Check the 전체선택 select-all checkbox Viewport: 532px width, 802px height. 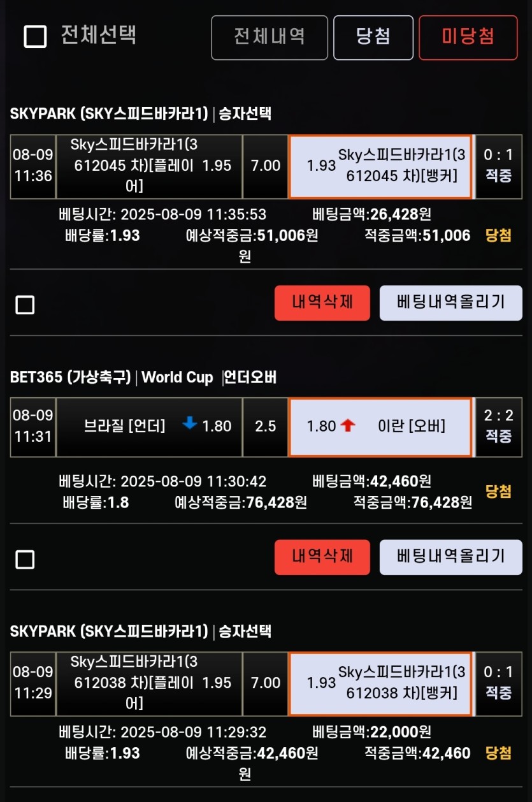click(x=35, y=36)
